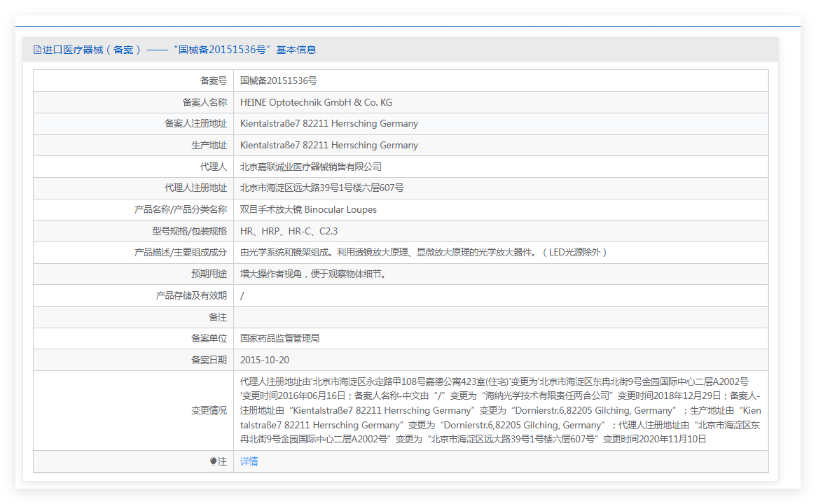Click the 备案日期 value 2015-10-20
This screenshot has width=816, height=504.
pyautogui.click(x=264, y=360)
